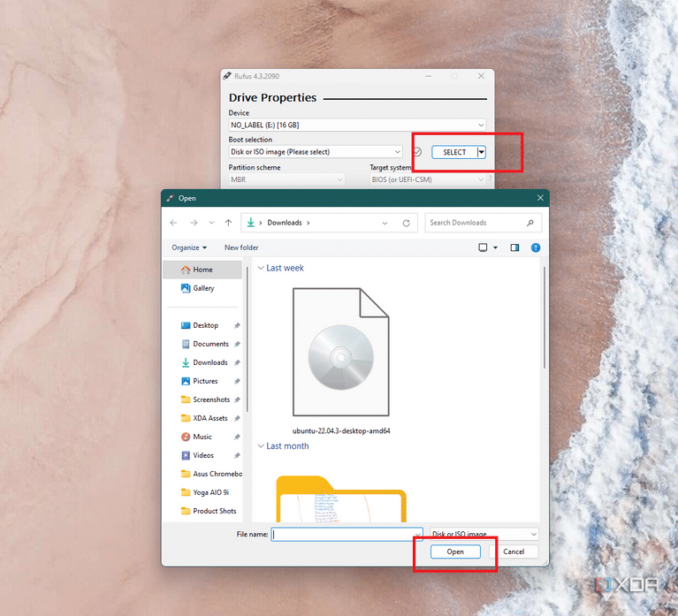Screen dimensions: 678x616
Task: Click the Back navigation arrow
Action: click(x=174, y=223)
